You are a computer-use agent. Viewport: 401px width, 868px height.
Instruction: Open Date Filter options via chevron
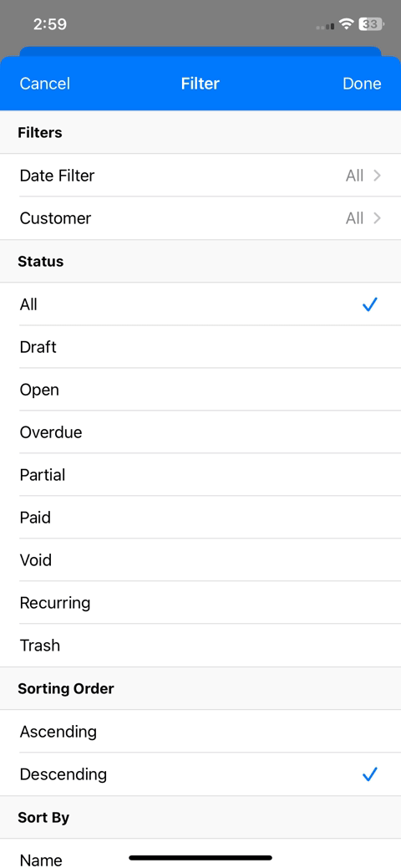[x=378, y=176]
